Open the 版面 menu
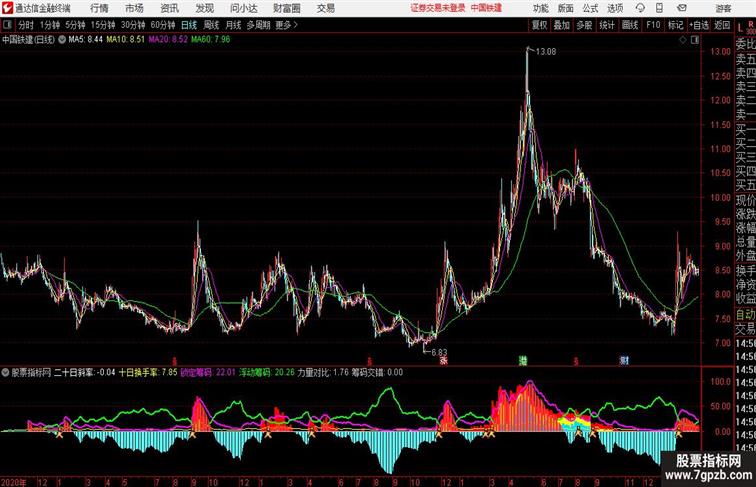Image resolution: width=756 pixels, height=487 pixels. 566,8
